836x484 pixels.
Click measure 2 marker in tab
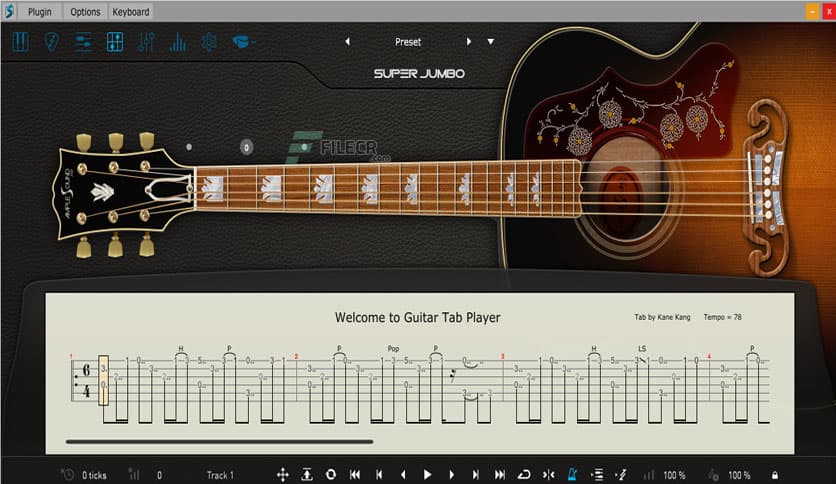296,357
